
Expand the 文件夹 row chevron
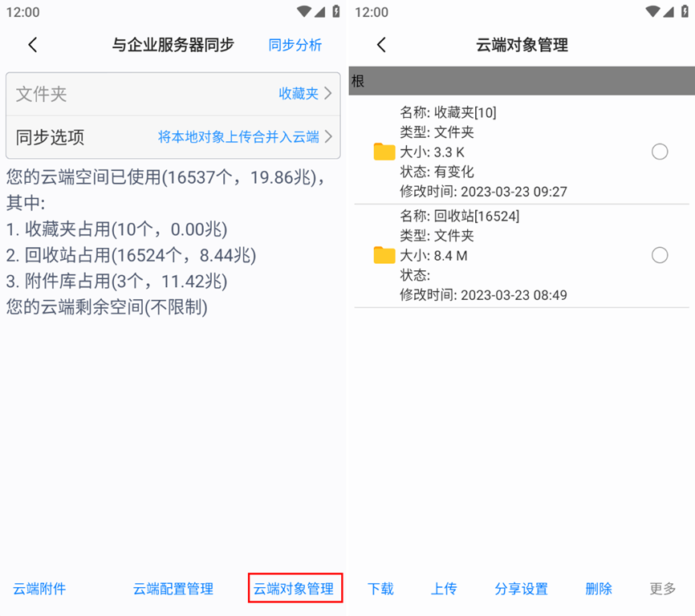(x=327, y=94)
